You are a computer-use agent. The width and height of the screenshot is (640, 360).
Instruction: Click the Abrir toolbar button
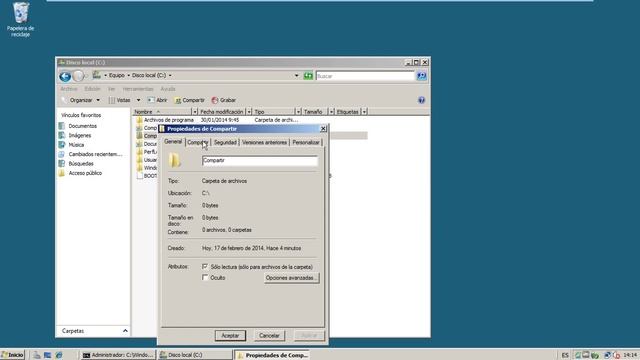[157, 100]
